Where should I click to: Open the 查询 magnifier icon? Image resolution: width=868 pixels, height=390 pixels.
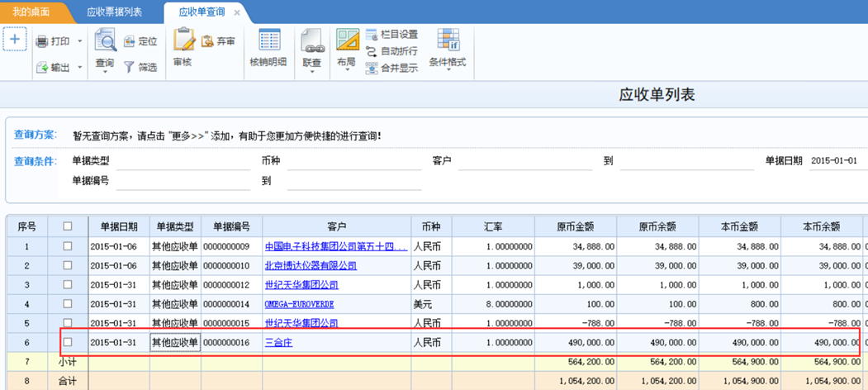point(105,40)
